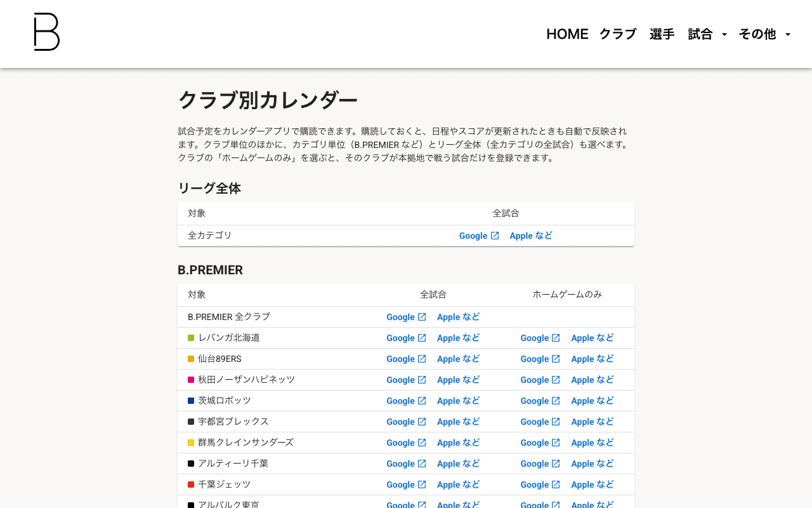Click 秋田ノーザンハピネッツ all-games Google link

(406, 380)
